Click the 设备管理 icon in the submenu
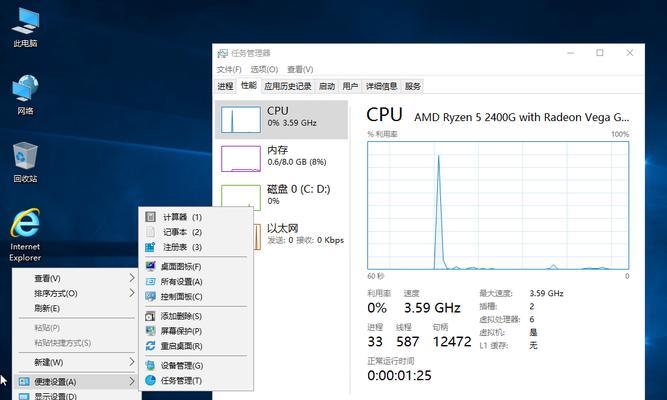Viewport: 667px width, 400px height. click(150, 366)
